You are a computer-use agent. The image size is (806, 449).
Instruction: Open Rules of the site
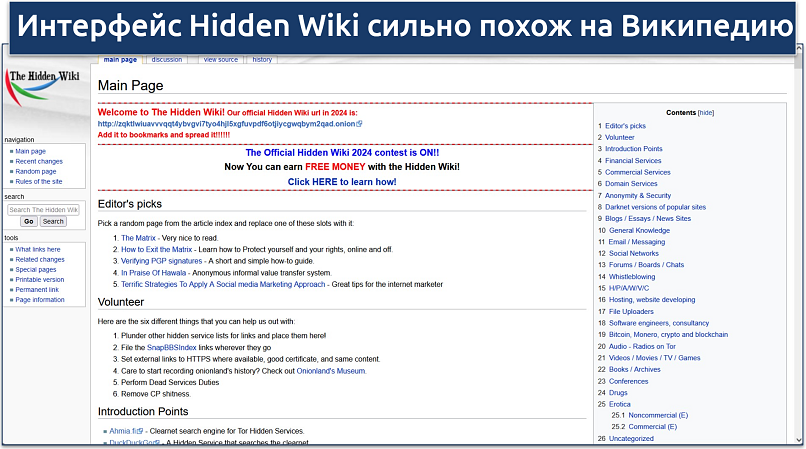tap(39, 181)
